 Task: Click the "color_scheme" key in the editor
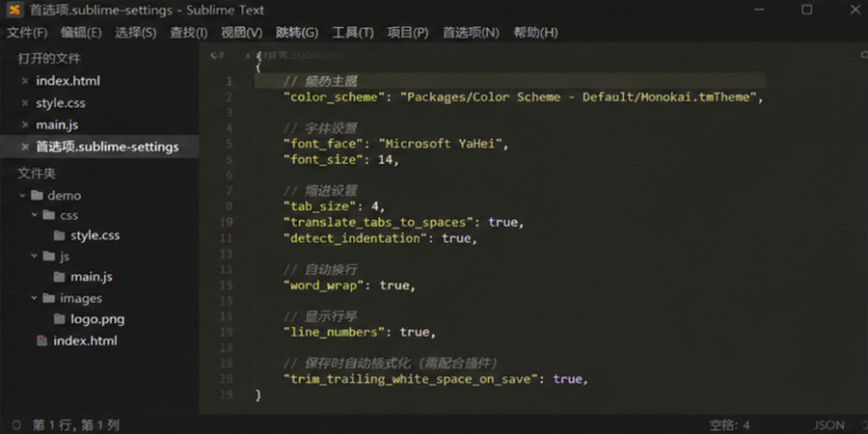(x=334, y=96)
